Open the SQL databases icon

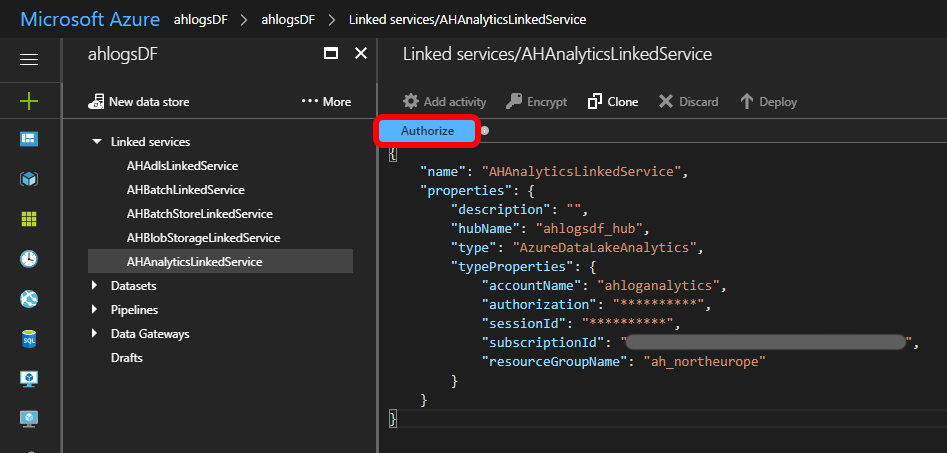point(29,339)
